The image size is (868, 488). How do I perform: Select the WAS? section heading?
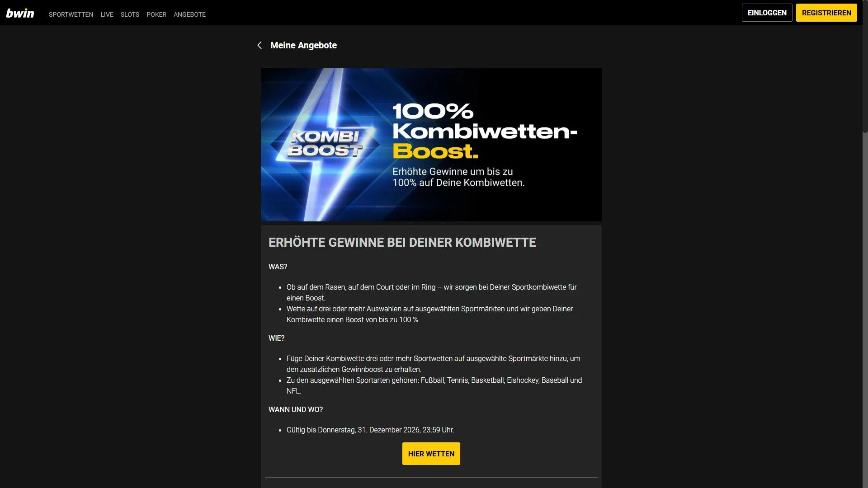(x=278, y=267)
